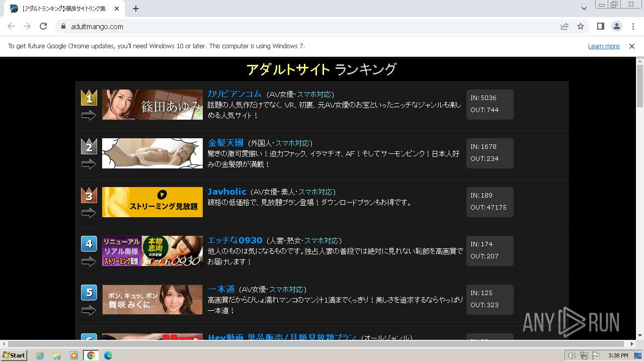The height and width of the screenshot is (362, 644).
Task: Open the browser side panel icon
Action: [x=600, y=27]
